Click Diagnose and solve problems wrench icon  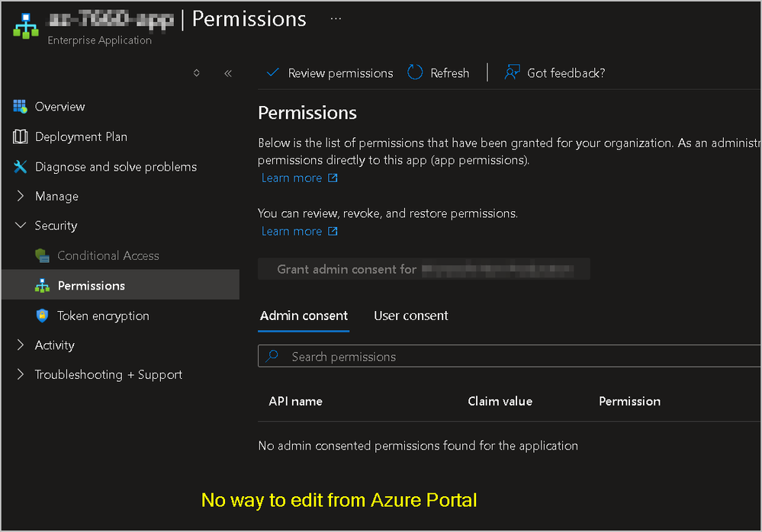[21, 167]
